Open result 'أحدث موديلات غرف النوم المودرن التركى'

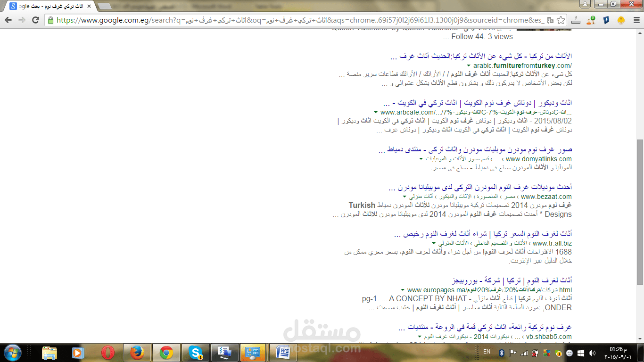pos(480,188)
